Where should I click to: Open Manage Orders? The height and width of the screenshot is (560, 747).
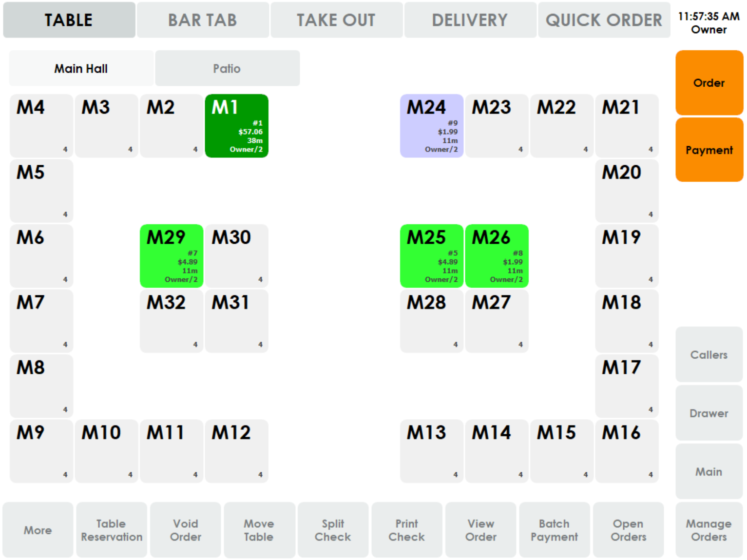point(709,530)
